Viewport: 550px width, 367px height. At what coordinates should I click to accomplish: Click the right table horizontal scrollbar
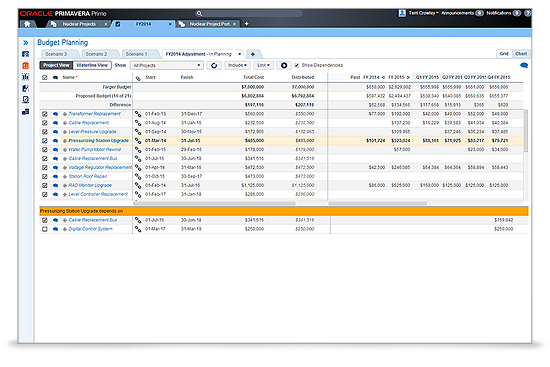(377, 203)
